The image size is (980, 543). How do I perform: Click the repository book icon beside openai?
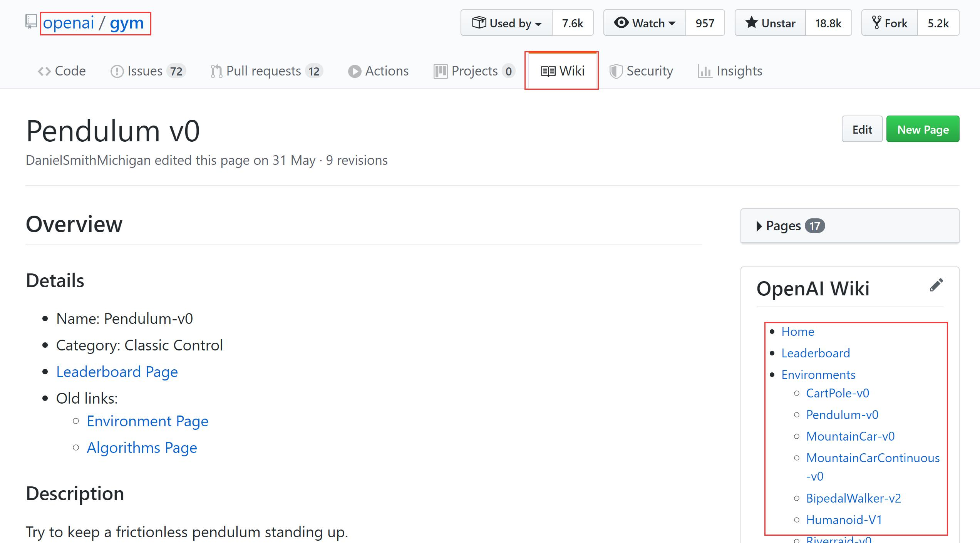click(x=31, y=22)
